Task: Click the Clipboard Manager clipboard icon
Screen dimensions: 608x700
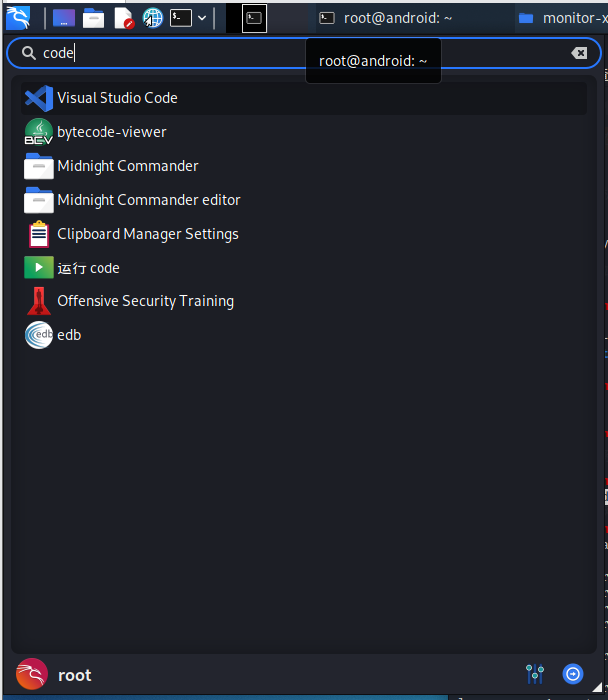Action: pyautogui.click(x=39, y=234)
